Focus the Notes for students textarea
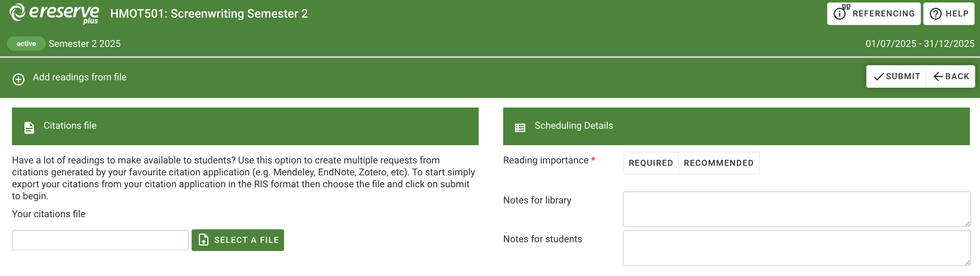The height and width of the screenshot is (276, 980). tap(796, 247)
